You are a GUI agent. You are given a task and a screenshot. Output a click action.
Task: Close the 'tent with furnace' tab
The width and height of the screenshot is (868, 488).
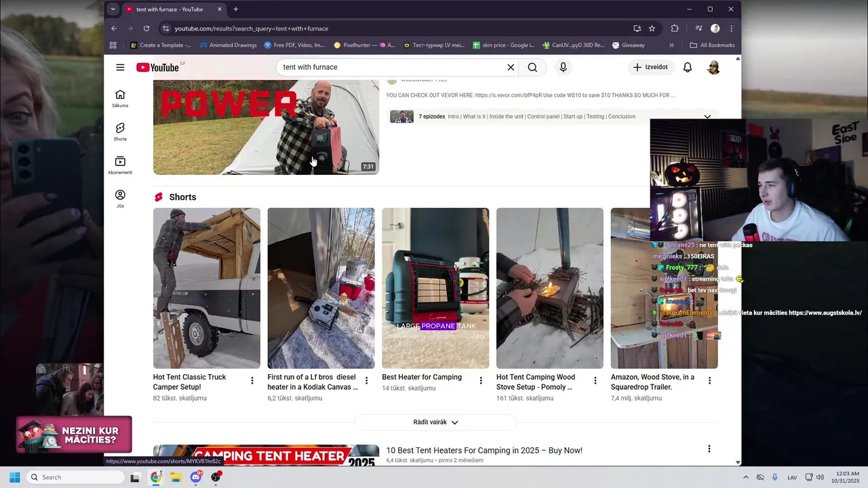click(220, 9)
